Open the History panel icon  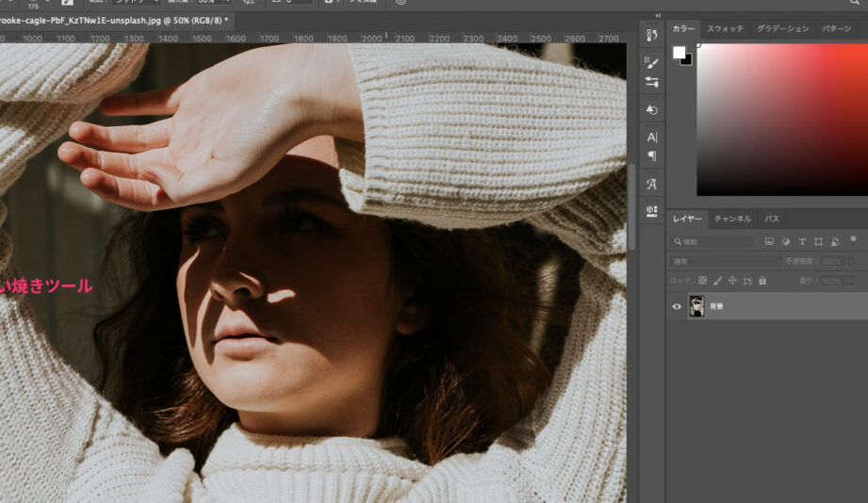(651, 36)
